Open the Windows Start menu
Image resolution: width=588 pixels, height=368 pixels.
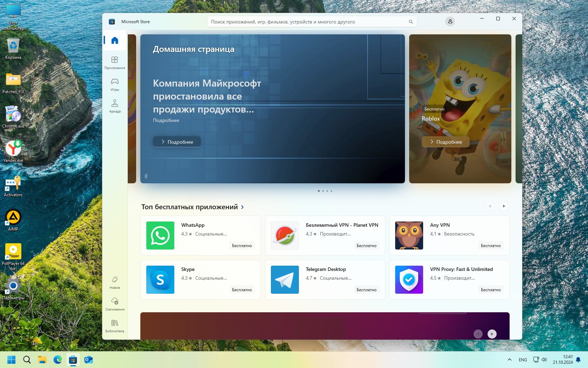coord(12,360)
